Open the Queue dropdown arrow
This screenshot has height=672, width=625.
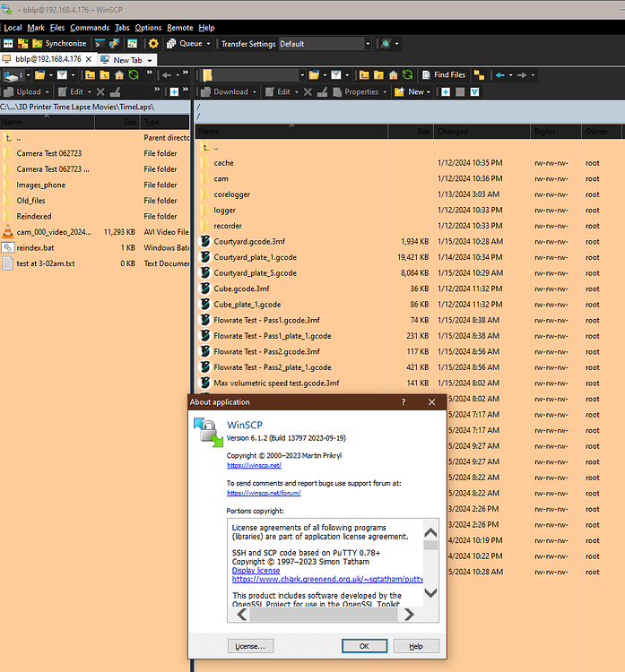coord(208,44)
